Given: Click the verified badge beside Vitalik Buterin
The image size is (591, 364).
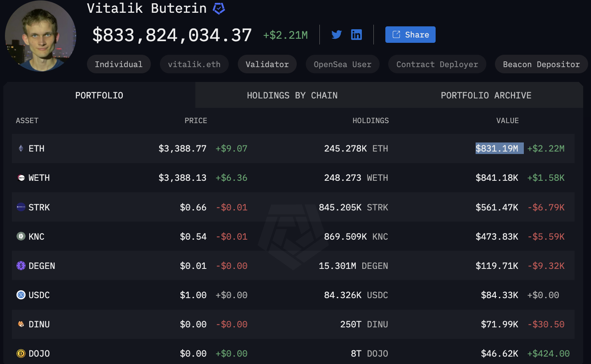Looking at the screenshot, I should [x=219, y=8].
